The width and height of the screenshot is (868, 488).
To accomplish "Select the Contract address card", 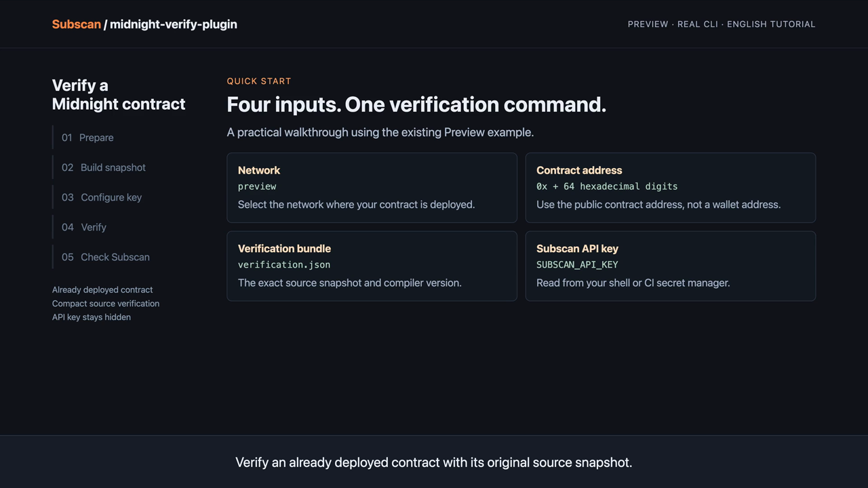I will point(670,188).
